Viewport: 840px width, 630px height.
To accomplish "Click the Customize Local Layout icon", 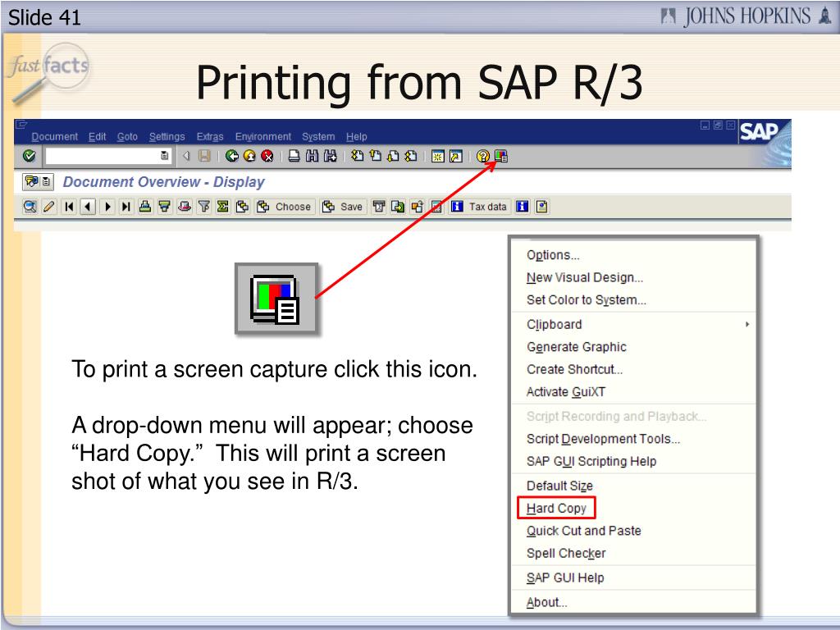I will [x=501, y=156].
